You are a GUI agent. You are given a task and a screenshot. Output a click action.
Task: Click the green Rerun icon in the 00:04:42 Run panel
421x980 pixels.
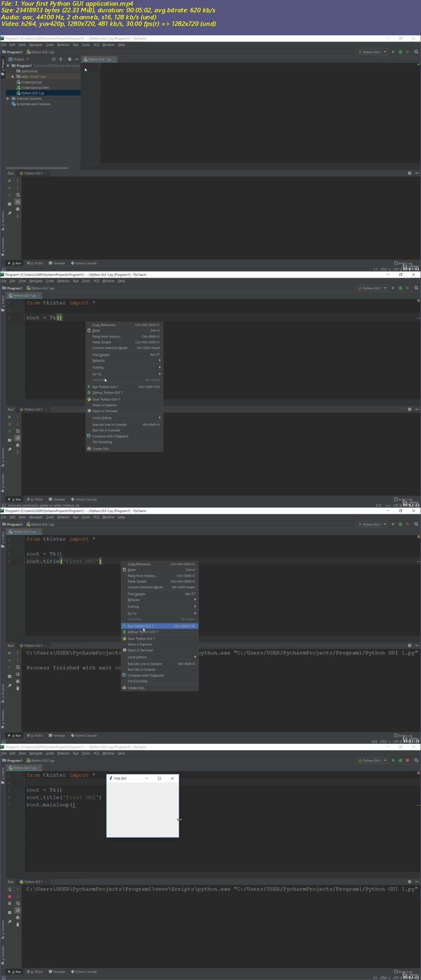point(9,889)
